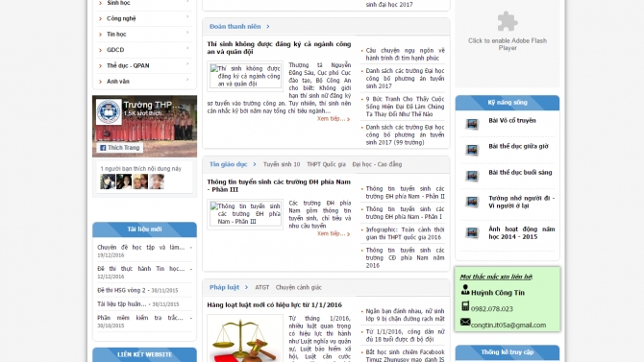The image size is (644, 362).
Task: Expand the Anh văn menu arrow
Action: [187, 79]
